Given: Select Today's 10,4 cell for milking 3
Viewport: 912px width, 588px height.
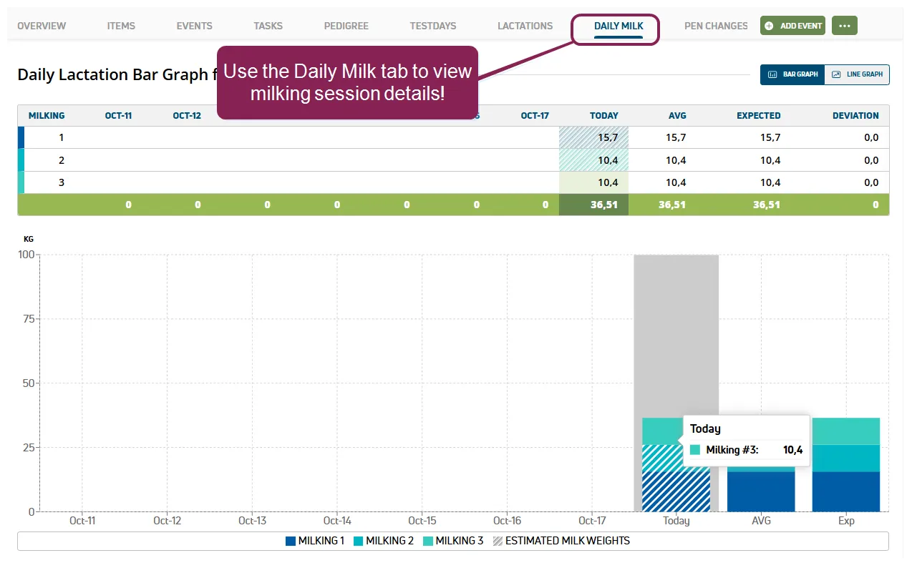Looking at the screenshot, I should tap(593, 182).
